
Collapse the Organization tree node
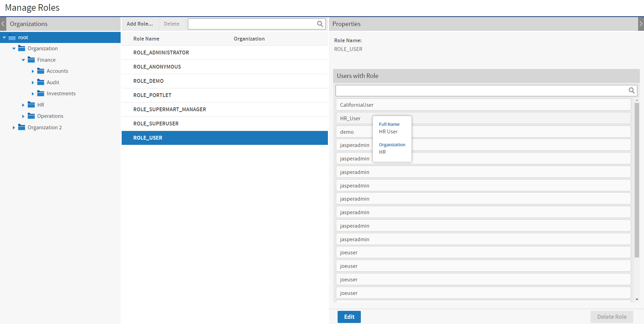pos(14,49)
